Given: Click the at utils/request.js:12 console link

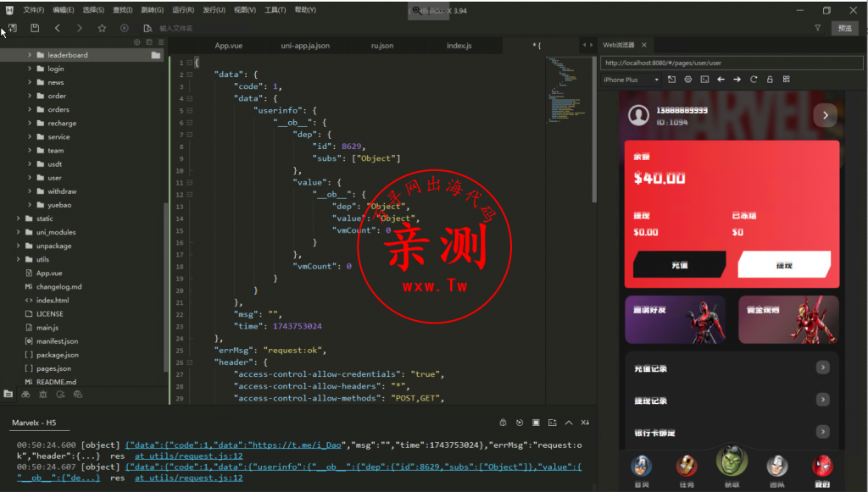Looking at the screenshot, I should [x=188, y=456].
